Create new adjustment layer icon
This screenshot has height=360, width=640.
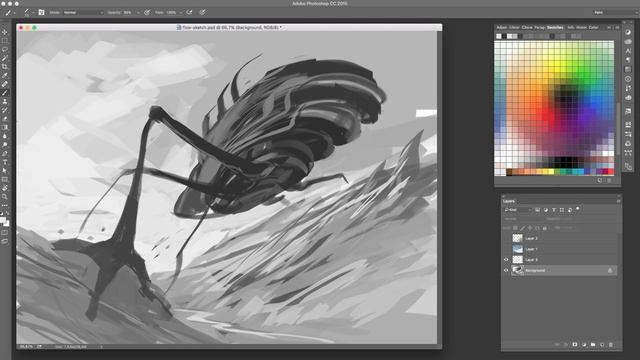point(584,344)
